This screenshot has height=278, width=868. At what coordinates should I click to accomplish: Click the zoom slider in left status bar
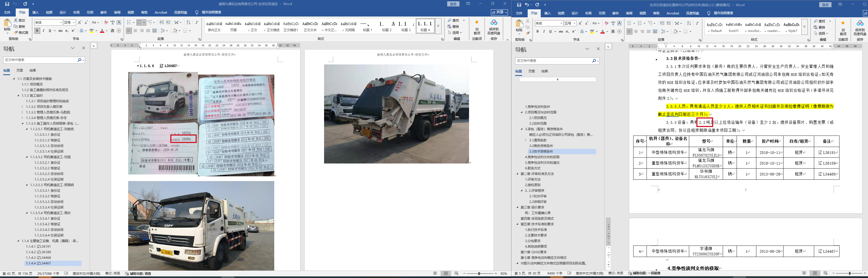479,274
